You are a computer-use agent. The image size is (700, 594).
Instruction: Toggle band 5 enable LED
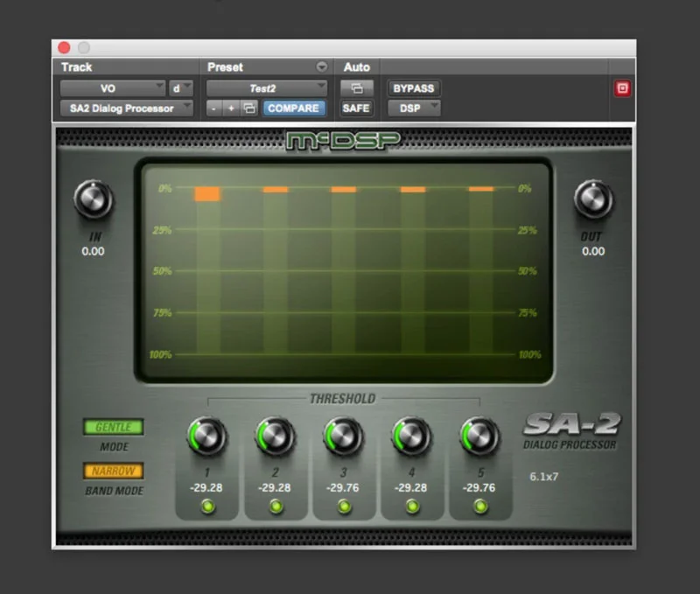tap(480, 504)
